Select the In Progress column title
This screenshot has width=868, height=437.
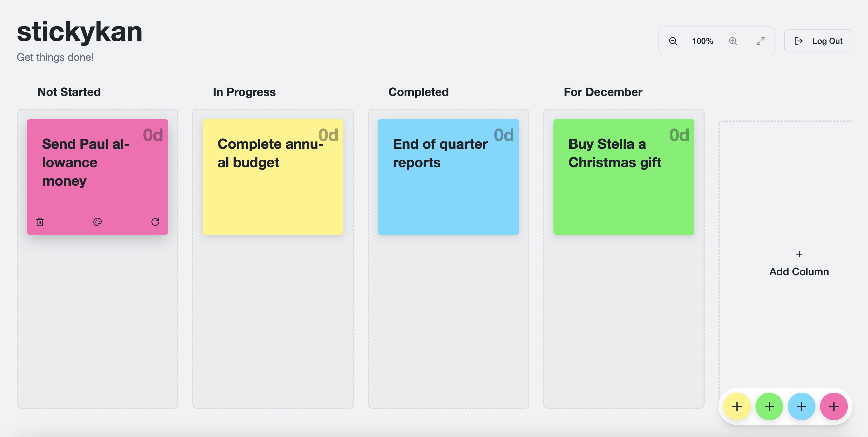click(244, 92)
